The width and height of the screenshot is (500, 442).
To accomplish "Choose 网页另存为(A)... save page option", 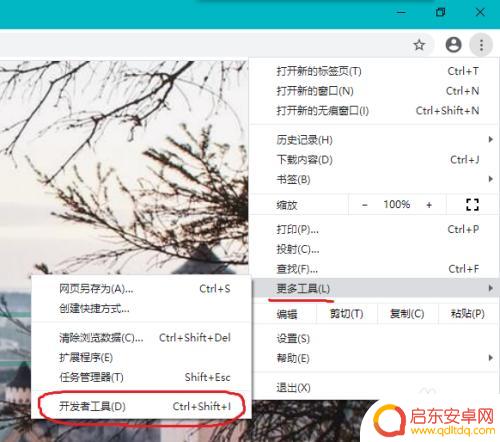I will tap(141, 289).
